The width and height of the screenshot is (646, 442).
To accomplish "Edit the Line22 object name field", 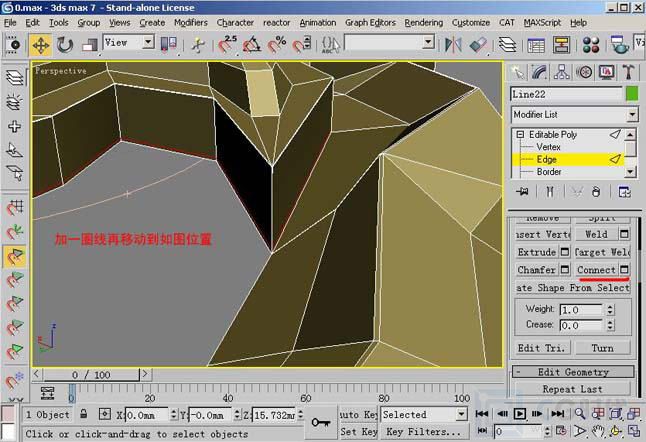I will [x=566, y=94].
